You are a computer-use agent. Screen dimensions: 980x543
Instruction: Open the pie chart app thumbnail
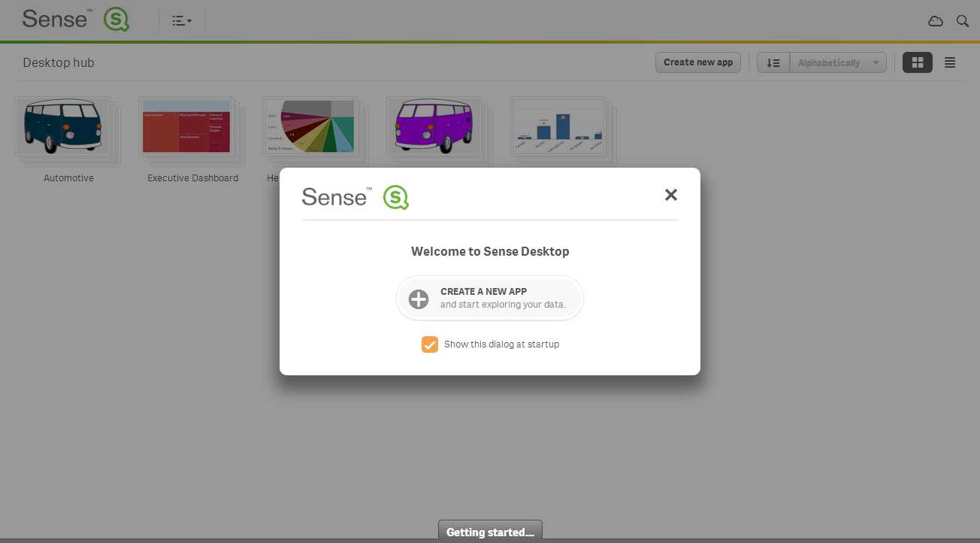314,130
